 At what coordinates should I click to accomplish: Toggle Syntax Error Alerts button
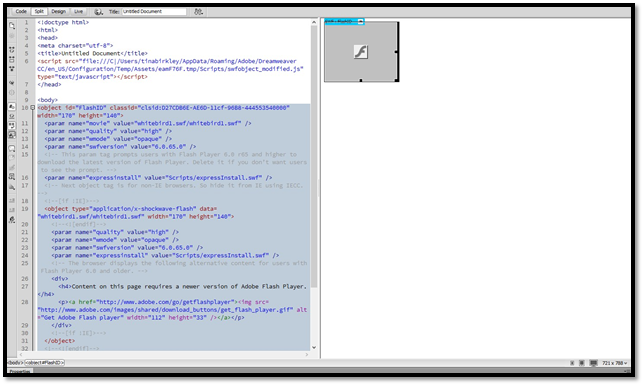[x=12, y=135]
